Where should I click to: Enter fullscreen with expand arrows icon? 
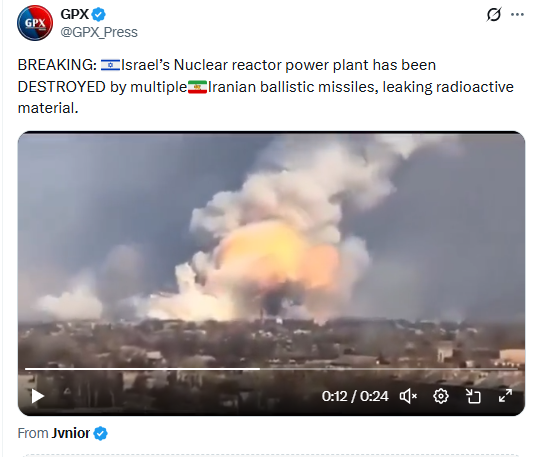coord(505,396)
